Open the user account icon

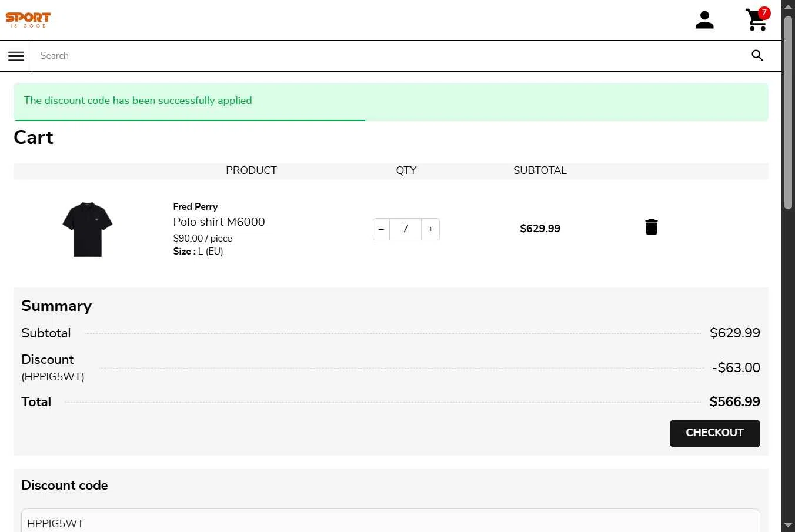pyautogui.click(x=704, y=20)
